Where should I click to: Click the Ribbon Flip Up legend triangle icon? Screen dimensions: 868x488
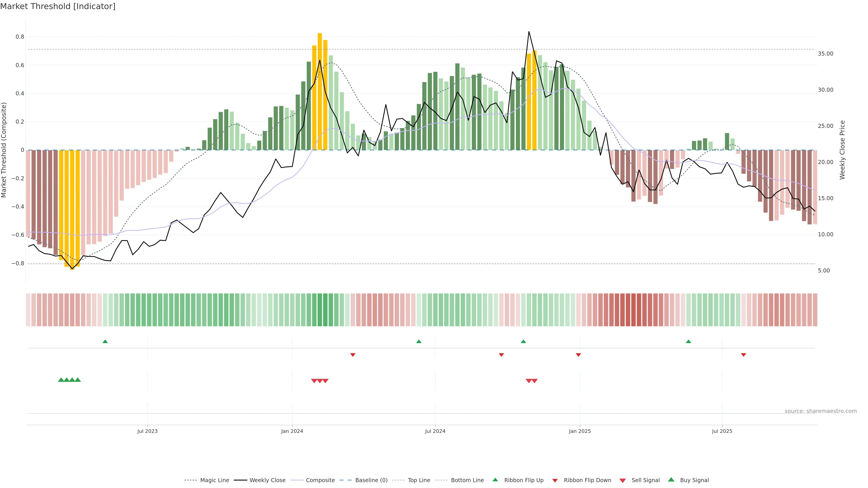tap(495, 480)
